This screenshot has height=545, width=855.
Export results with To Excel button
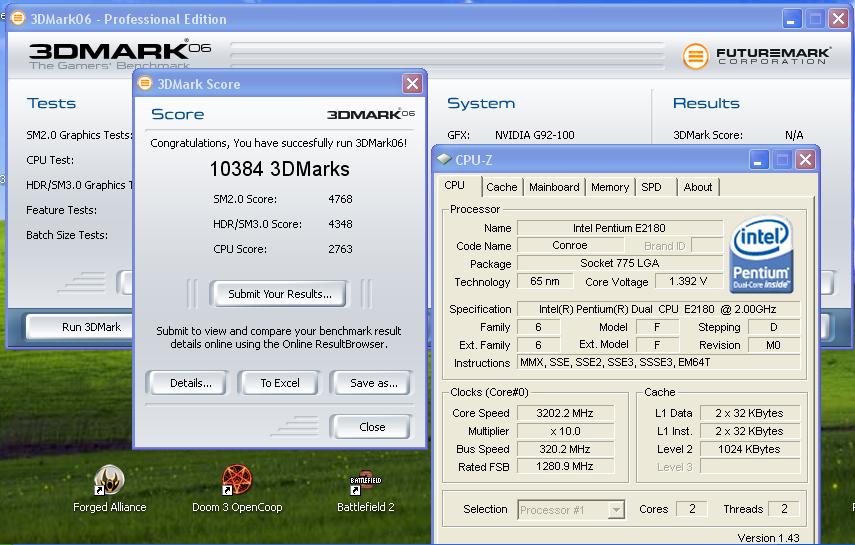coord(280,383)
